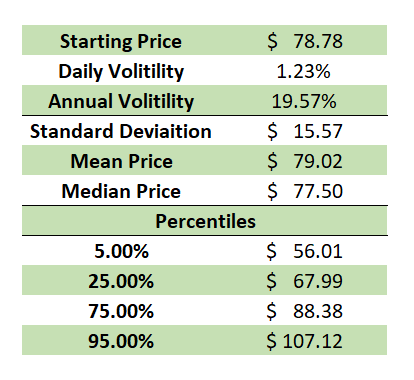The width and height of the screenshot is (414, 380).
Task: Click the 25.00% percentile label
Action: point(121,281)
